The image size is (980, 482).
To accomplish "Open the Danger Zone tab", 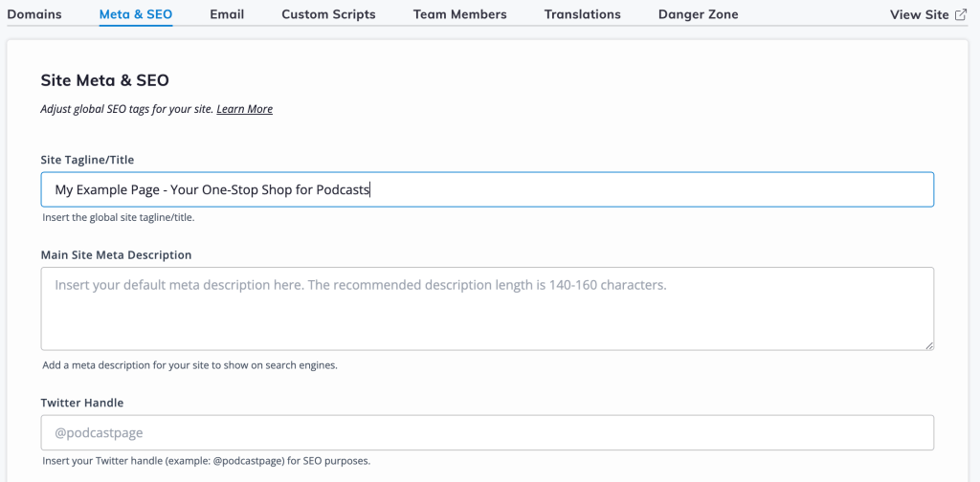I will [x=698, y=14].
